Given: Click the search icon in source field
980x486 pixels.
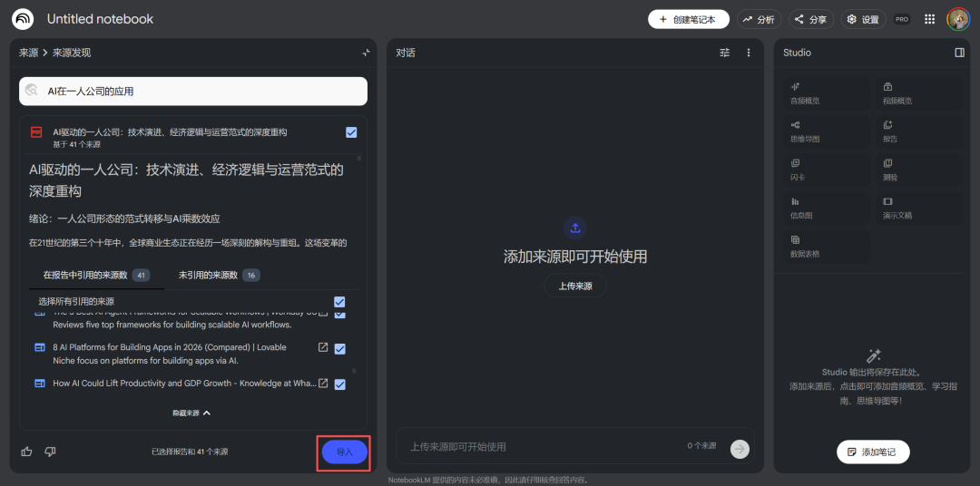Looking at the screenshot, I should pos(32,92).
